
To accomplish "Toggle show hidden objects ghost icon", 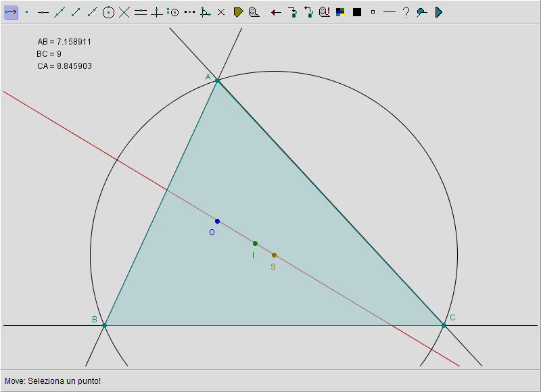I will [325, 12].
